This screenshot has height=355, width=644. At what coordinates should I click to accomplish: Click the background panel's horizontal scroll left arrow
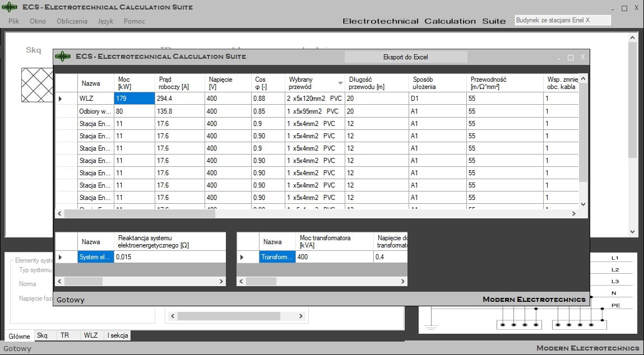tap(173, 316)
